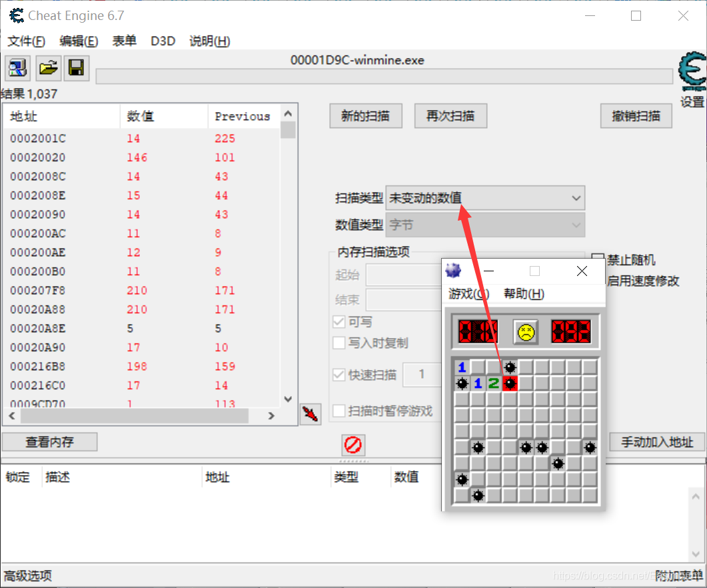Click the fast scan alignment value field

[x=422, y=374]
